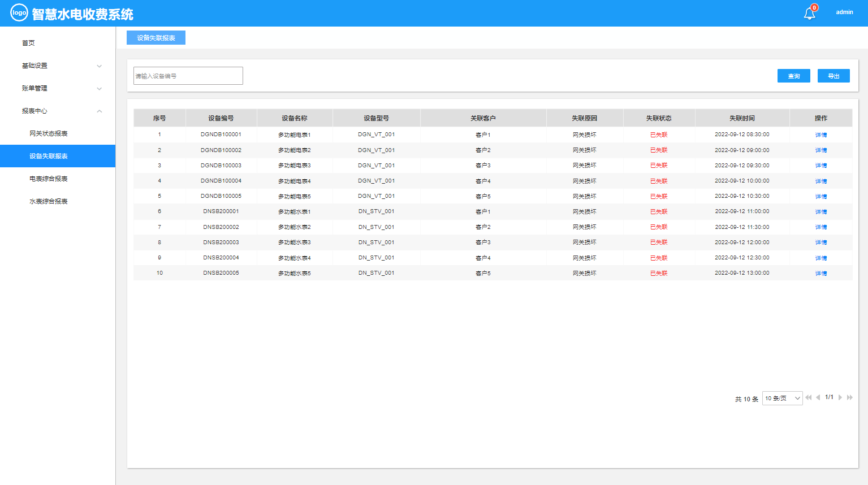868x485 pixels.
Task: Click the logo icon in header
Action: coord(19,12)
